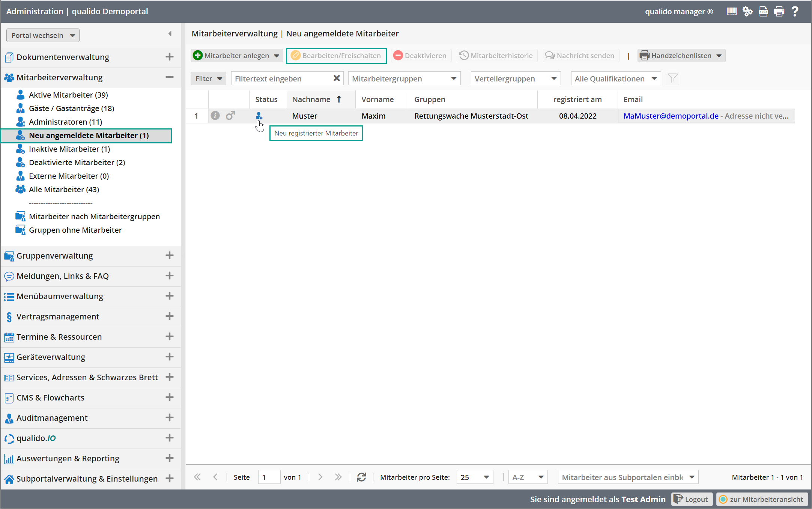Image resolution: width=812 pixels, height=509 pixels.
Task: Click Vertragsmanagement paragraph icon
Action: pyautogui.click(x=9, y=317)
